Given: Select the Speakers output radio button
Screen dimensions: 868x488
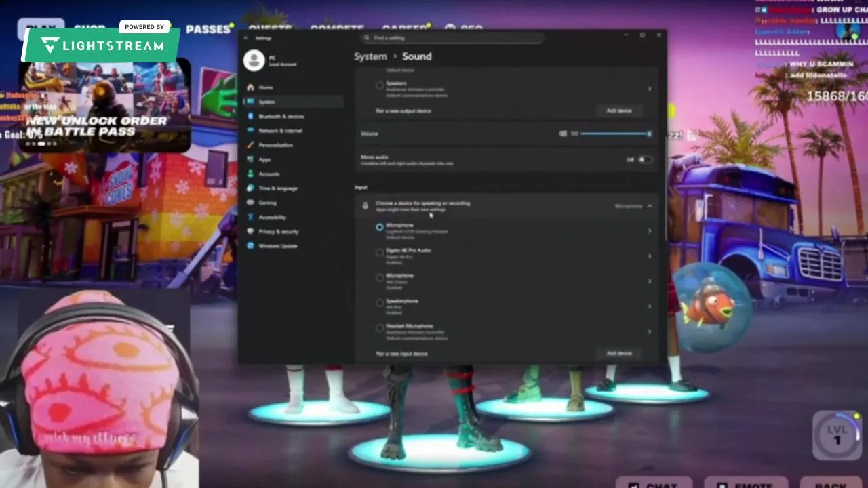Looking at the screenshot, I should 380,85.
